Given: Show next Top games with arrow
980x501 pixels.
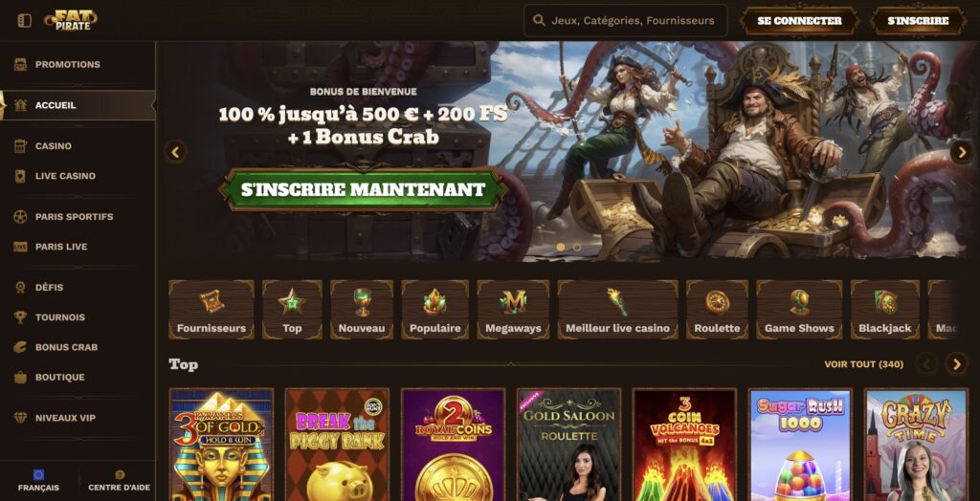Looking at the screenshot, I should point(956,363).
